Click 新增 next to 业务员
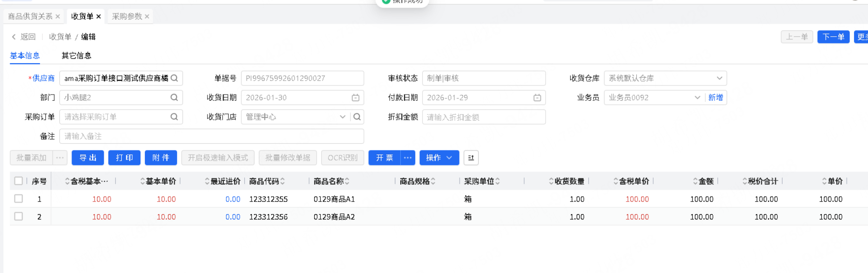 (715, 97)
